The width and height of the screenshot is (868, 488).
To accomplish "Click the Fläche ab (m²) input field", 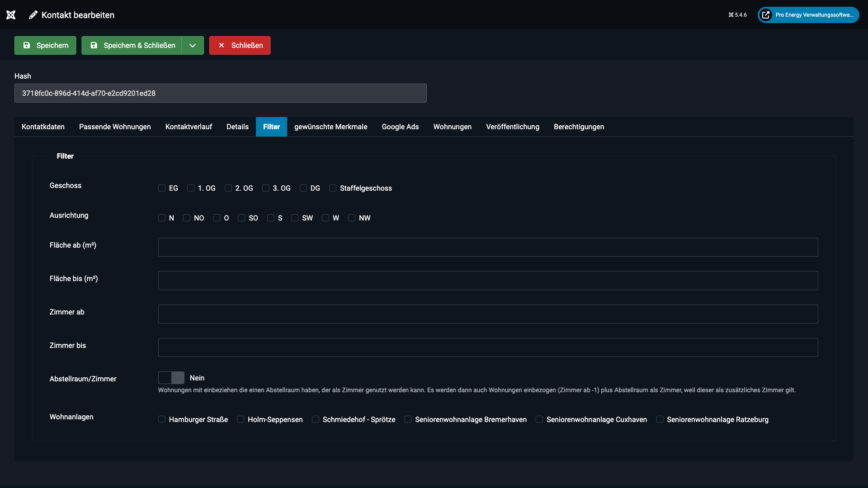I will pyautogui.click(x=488, y=247).
